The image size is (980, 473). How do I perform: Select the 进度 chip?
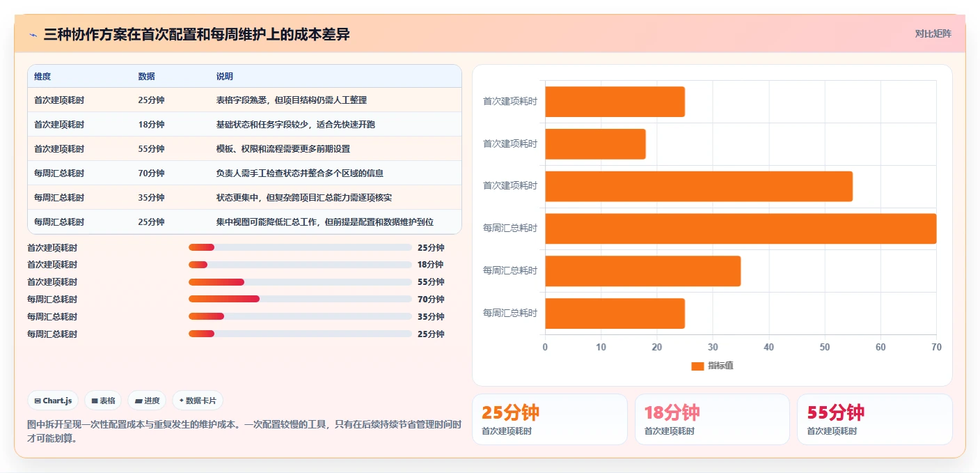pyautogui.click(x=147, y=401)
